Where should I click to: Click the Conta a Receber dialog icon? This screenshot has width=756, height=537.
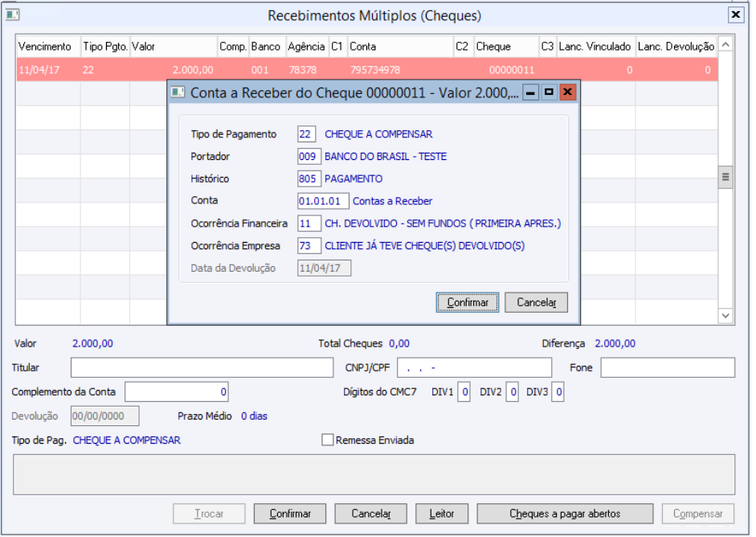click(178, 92)
